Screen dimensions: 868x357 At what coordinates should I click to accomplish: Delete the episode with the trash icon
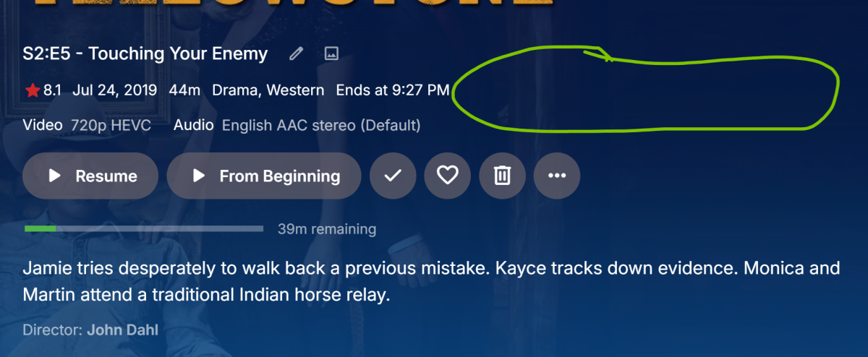pos(502,176)
